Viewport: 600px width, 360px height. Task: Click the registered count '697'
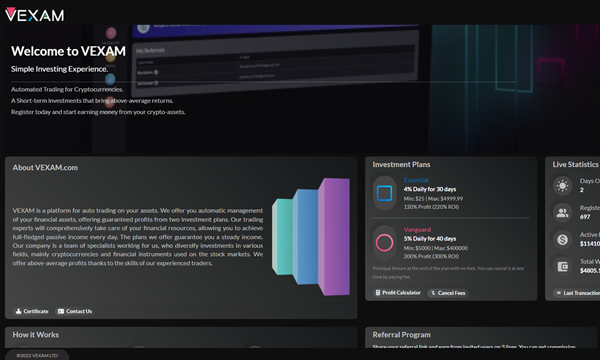coord(585,217)
